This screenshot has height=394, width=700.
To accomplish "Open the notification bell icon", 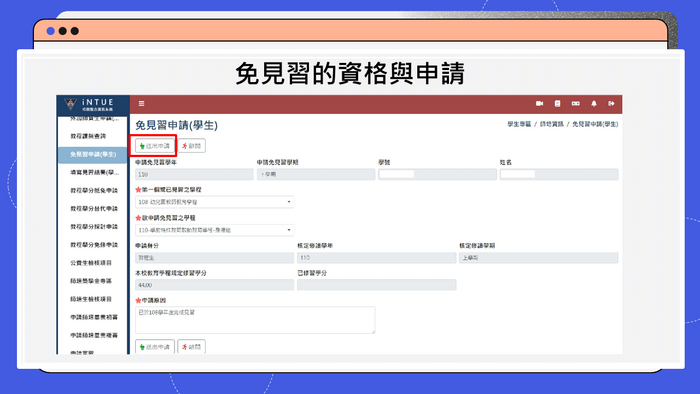I will pos(594,104).
